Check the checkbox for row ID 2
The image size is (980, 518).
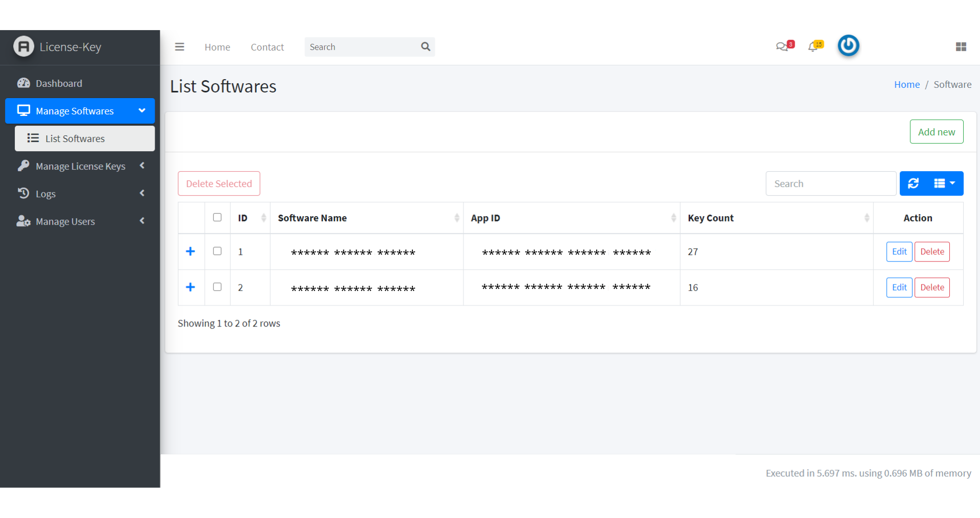coord(217,287)
